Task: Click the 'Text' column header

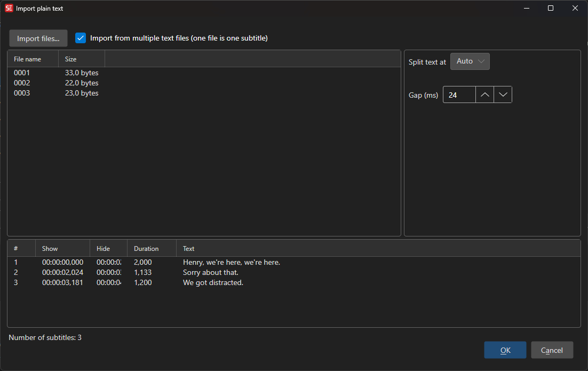Action: click(188, 248)
